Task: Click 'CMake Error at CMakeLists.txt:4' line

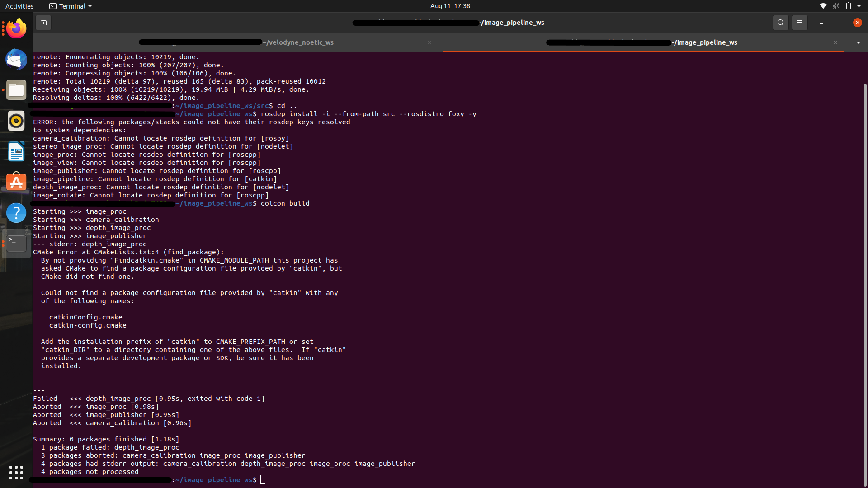Action: click(x=128, y=252)
